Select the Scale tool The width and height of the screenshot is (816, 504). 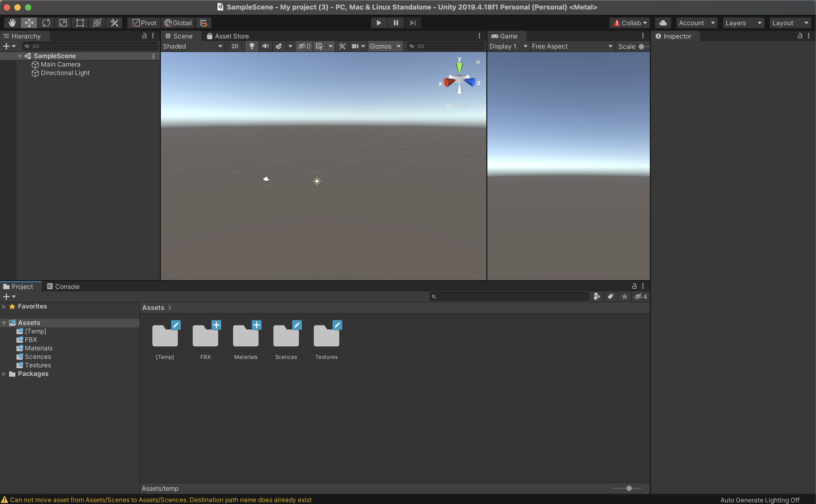63,23
